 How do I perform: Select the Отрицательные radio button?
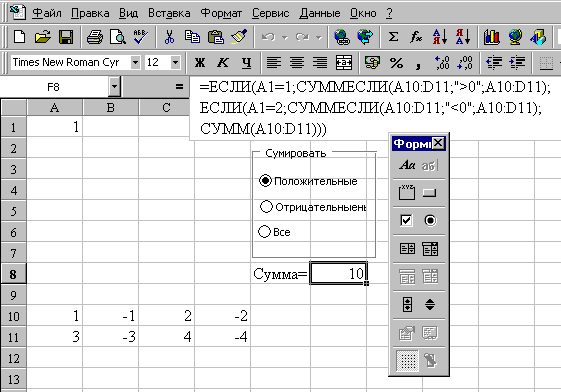tap(266, 206)
